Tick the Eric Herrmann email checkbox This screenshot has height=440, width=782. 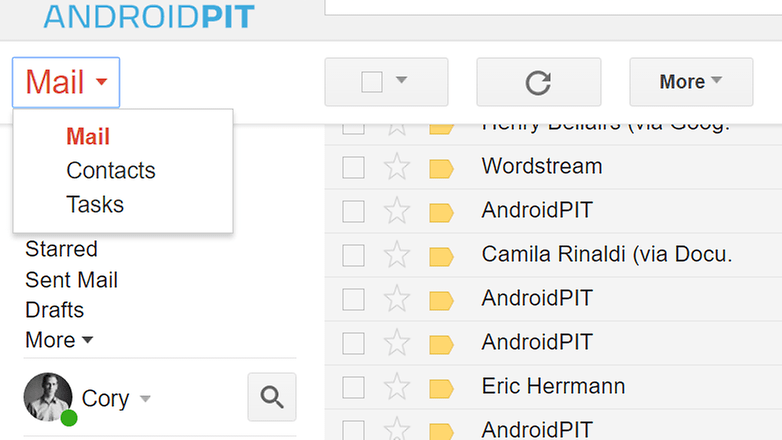coord(353,387)
